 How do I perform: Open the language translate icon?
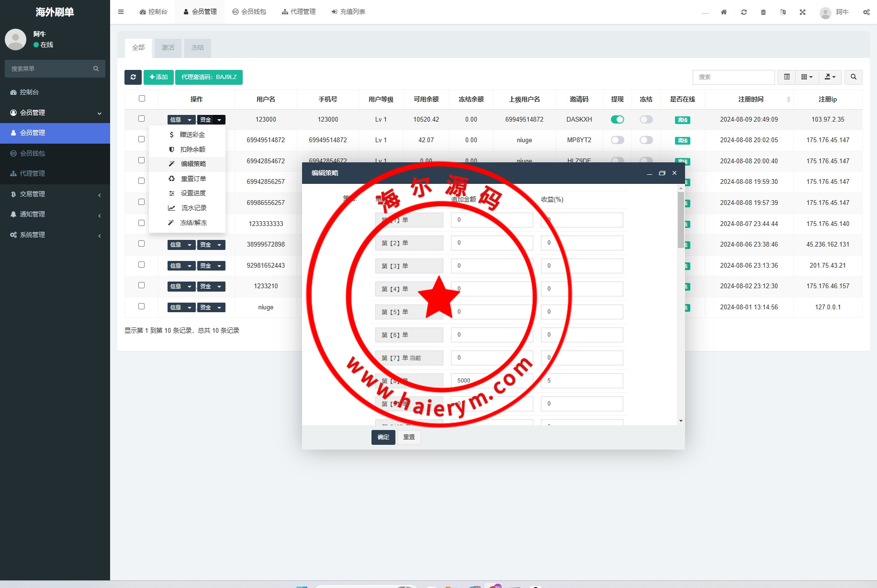[x=783, y=12]
